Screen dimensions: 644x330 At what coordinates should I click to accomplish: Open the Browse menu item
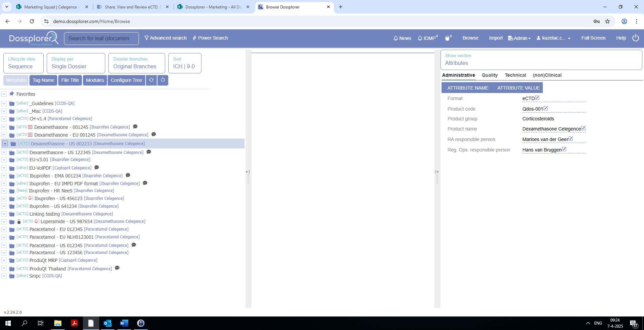(x=470, y=38)
